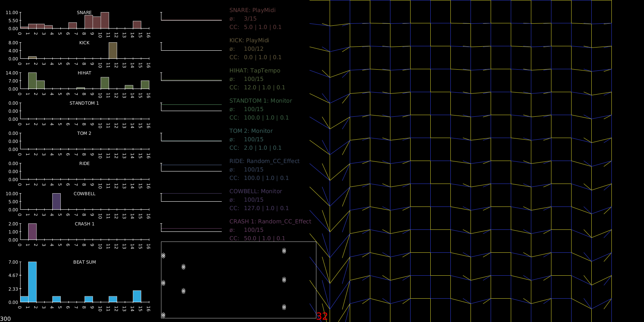The image size is (644, 322).
Task: Select the tall bar in the KICK histogram
Action: click(x=113, y=50)
